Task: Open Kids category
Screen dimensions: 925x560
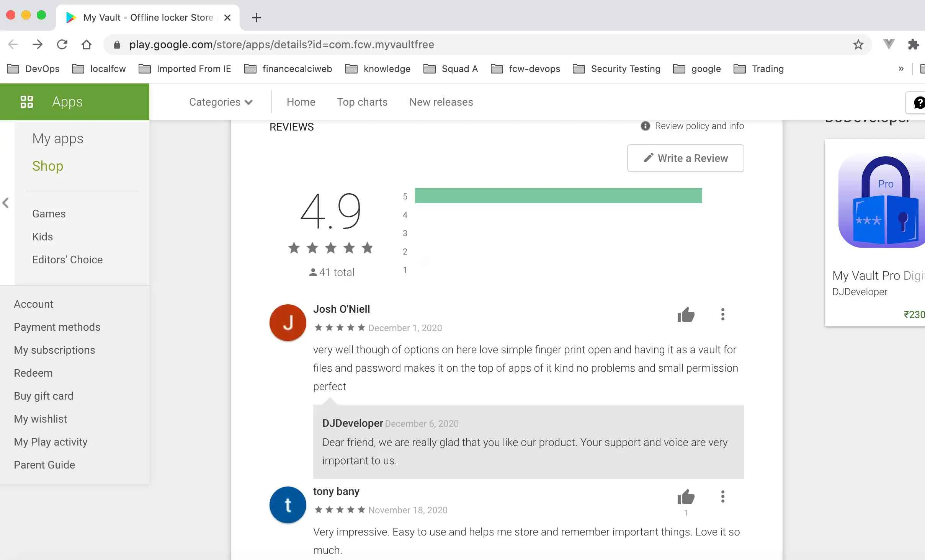Action: (x=42, y=237)
